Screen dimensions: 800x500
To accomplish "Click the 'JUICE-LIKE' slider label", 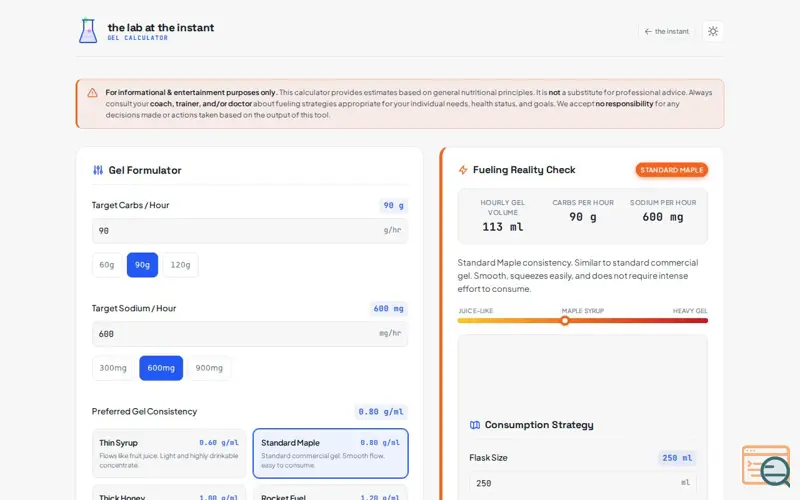I will pos(476,311).
